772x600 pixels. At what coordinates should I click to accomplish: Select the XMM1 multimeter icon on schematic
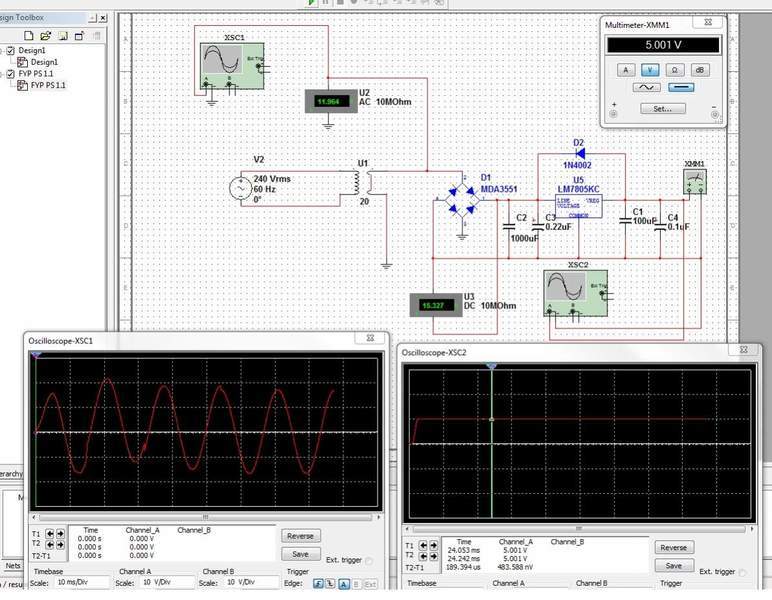pos(694,180)
